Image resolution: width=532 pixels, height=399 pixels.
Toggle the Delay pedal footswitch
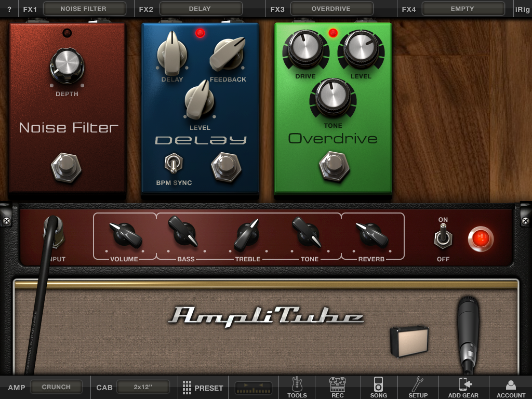pyautogui.click(x=226, y=167)
